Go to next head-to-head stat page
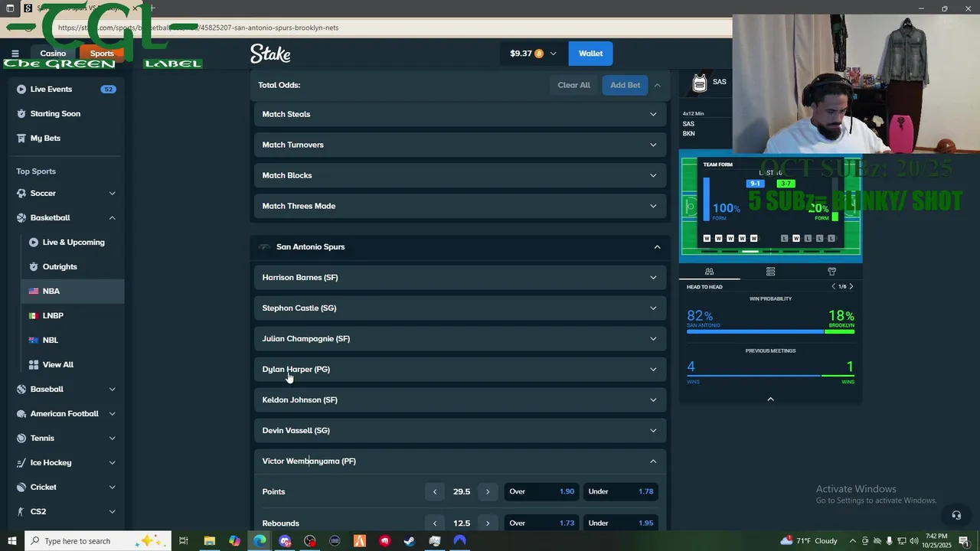Image resolution: width=980 pixels, height=551 pixels. [x=851, y=286]
